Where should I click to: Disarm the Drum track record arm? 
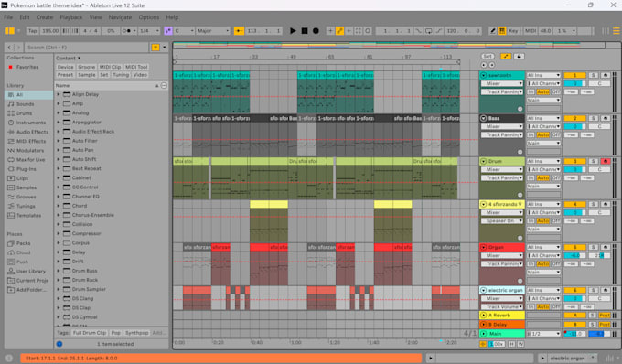point(605,161)
